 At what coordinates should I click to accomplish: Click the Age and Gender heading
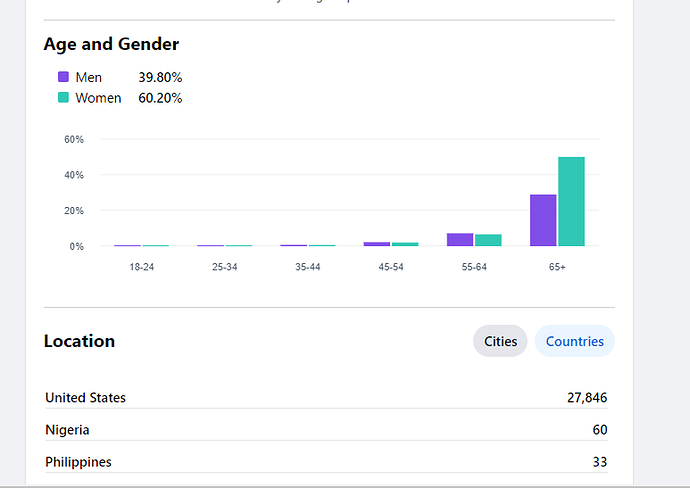111,44
